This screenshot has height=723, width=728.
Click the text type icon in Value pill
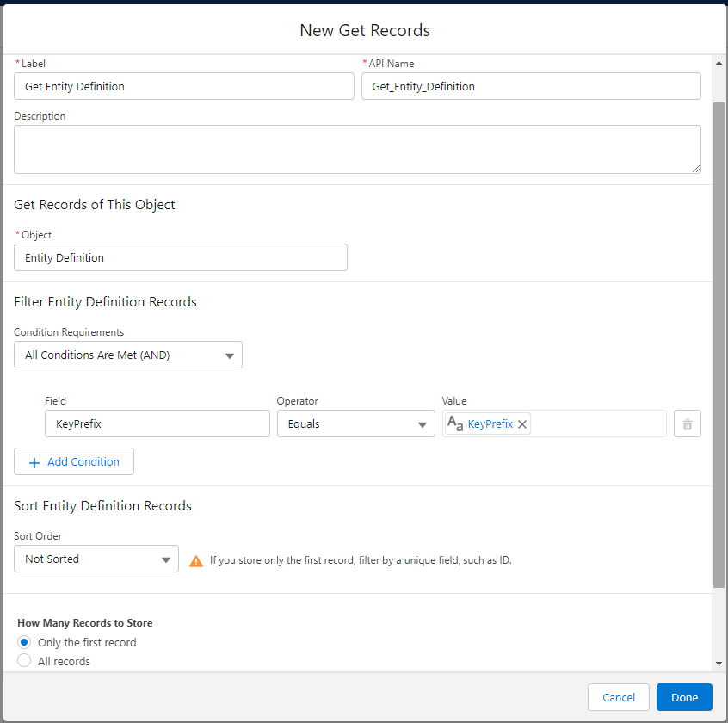click(x=455, y=423)
